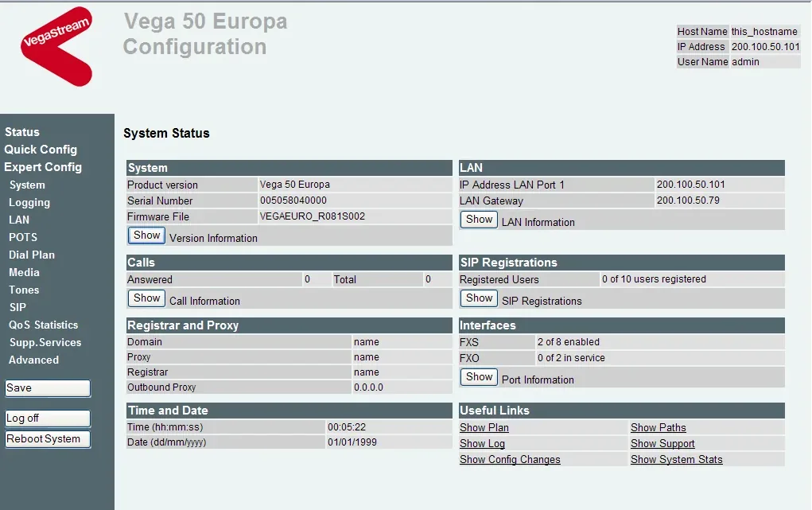This screenshot has width=812, height=510.
Task: Select Media in the sidebar
Action: click(x=24, y=273)
